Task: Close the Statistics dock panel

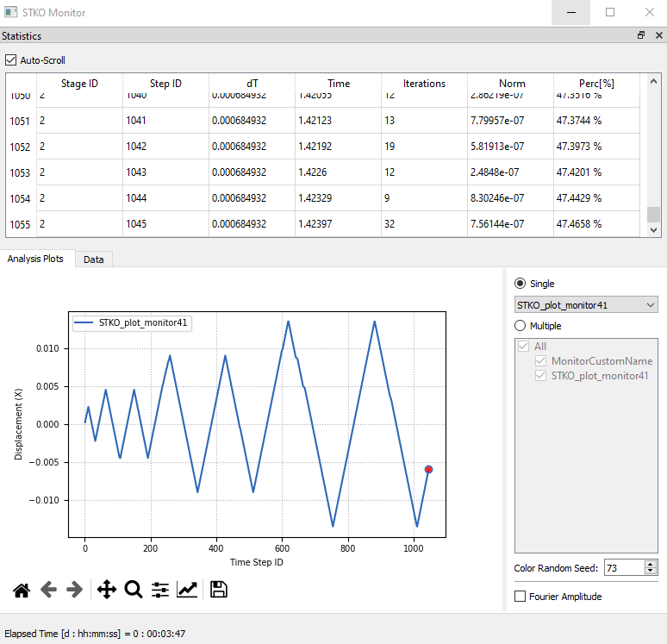Action: point(659,35)
